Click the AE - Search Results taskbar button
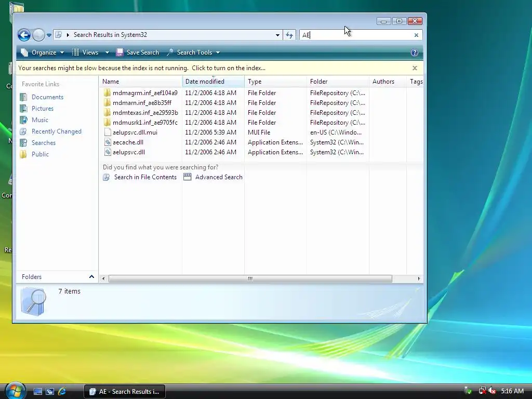The width and height of the screenshot is (532, 399). click(125, 392)
